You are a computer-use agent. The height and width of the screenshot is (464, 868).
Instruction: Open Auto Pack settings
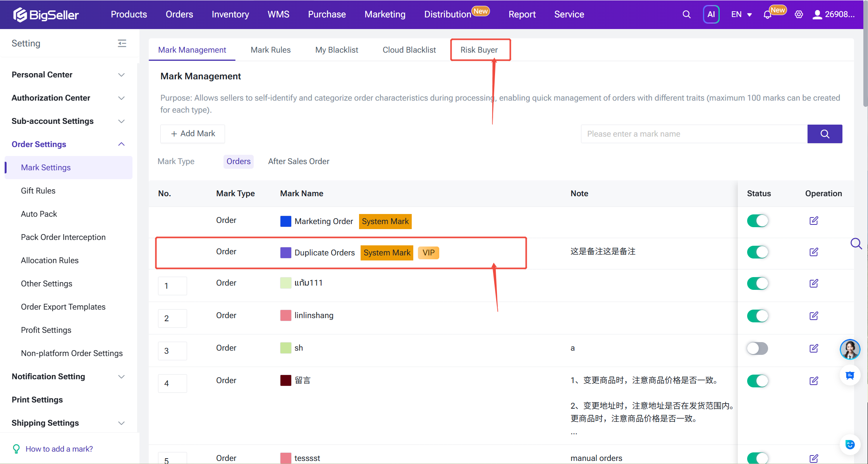tap(39, 214)
